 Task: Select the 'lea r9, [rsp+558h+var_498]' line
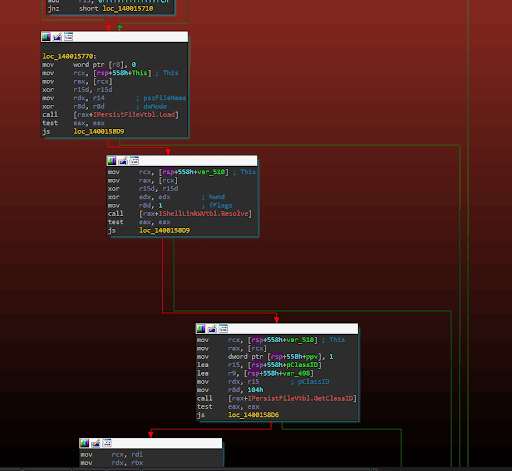[255, 373]
